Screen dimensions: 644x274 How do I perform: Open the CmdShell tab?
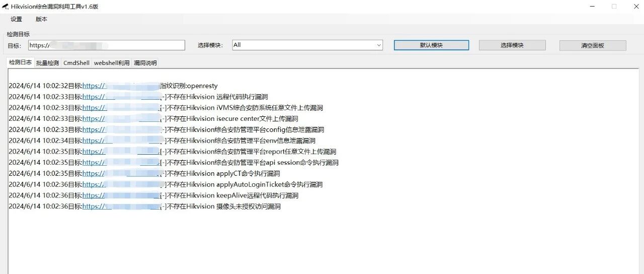coord(76,63)
